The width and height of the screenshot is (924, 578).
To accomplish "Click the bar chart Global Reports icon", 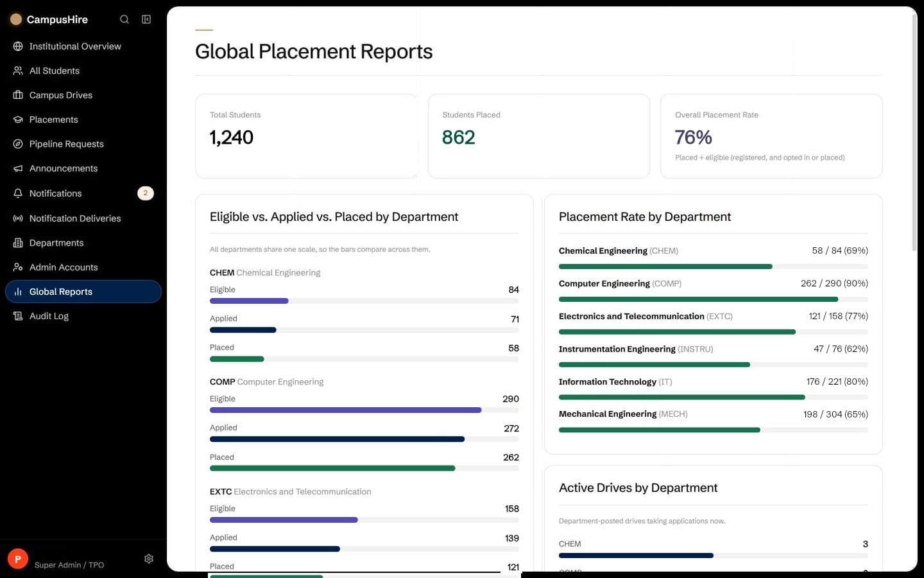I will (18, 292).
